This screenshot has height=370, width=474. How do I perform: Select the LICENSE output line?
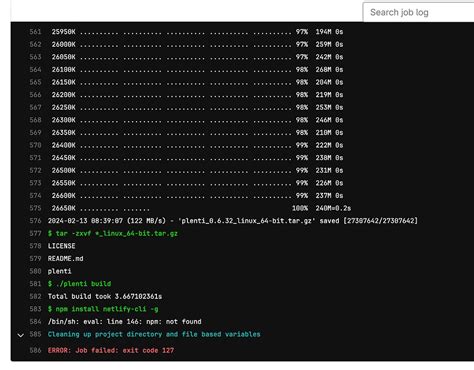tap(62, 246)
